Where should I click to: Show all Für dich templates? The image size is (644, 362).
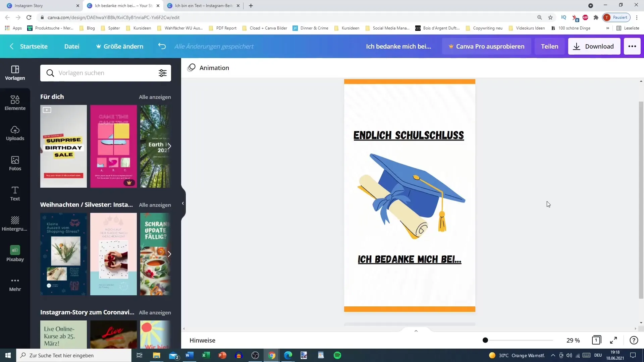tap(155, 97)
